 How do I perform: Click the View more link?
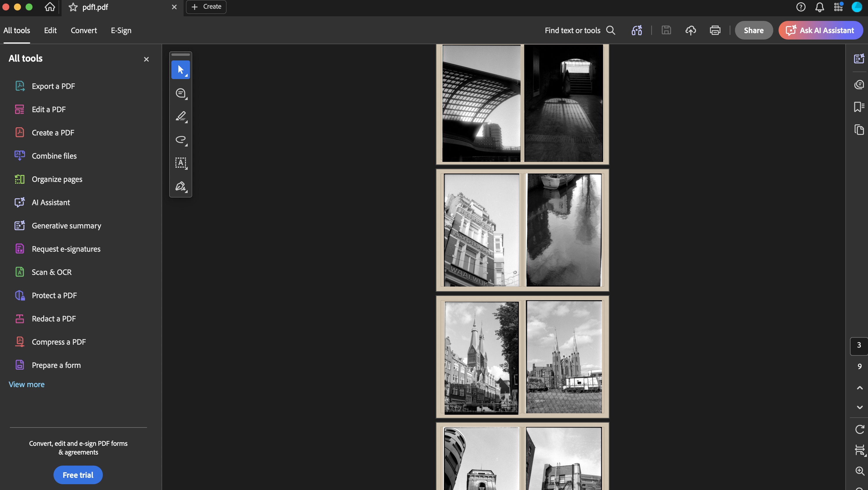coord(27,384)
